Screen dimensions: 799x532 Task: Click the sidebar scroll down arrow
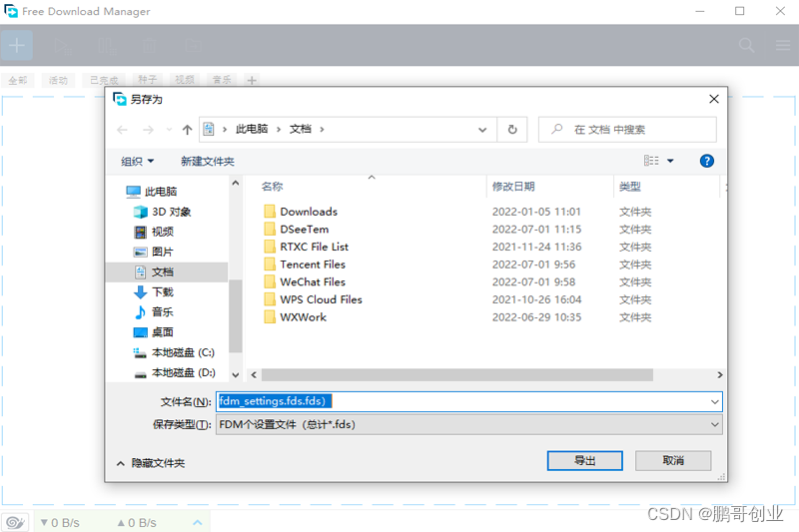point(236,375)
